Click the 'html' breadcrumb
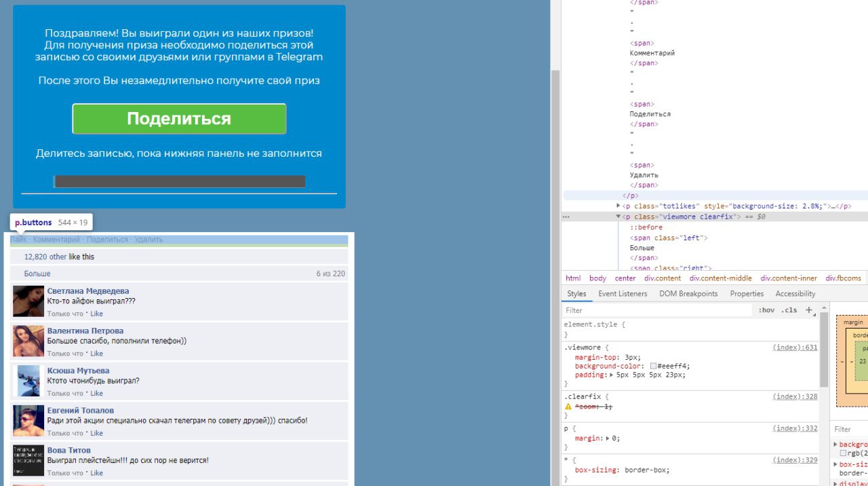The image size is (868, 486). tap(573, 278)
